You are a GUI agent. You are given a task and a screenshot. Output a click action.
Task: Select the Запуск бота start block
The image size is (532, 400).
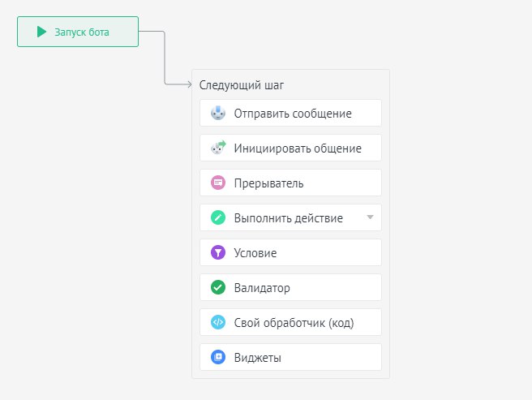pos(78,32)
